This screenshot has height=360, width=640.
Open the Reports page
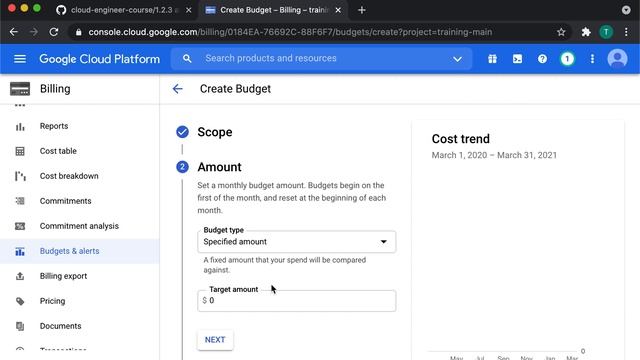pyautogui.click(x=54, y=126)
